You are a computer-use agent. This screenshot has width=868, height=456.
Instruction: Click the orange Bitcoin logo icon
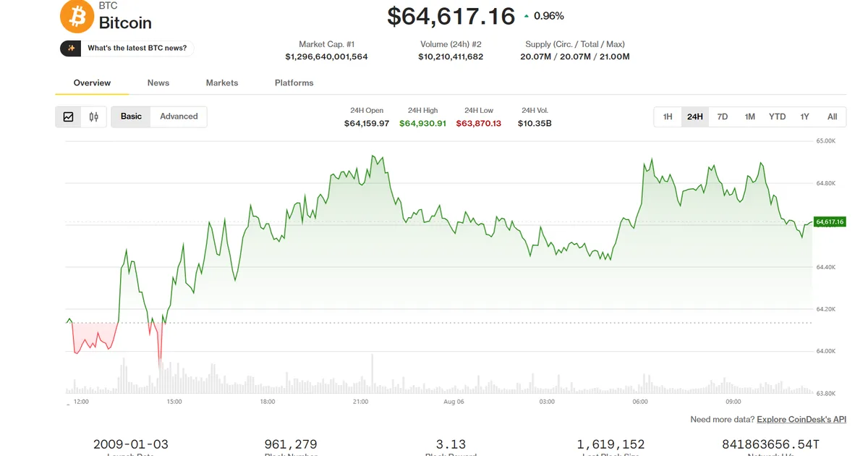[x=77, y=16]
